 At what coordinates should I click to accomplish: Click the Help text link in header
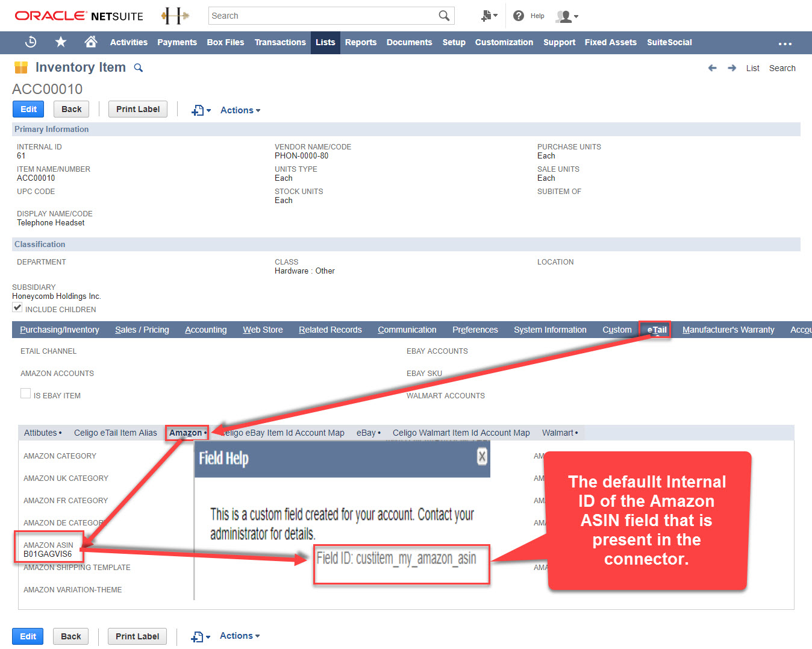point(537,16)
